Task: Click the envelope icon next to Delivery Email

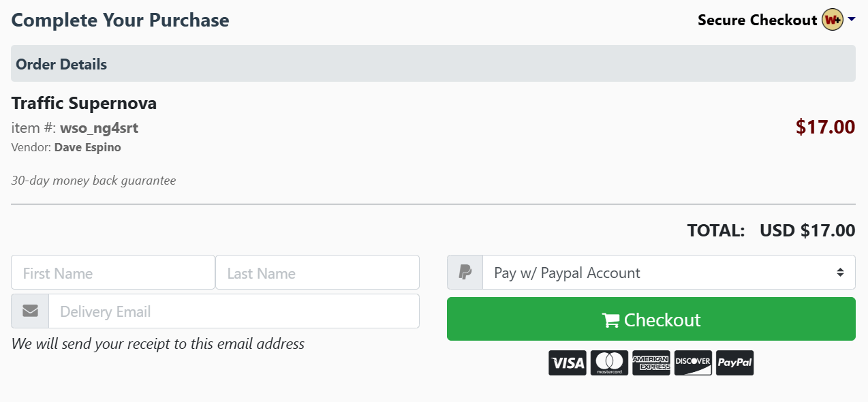Action: click(29, 311)
